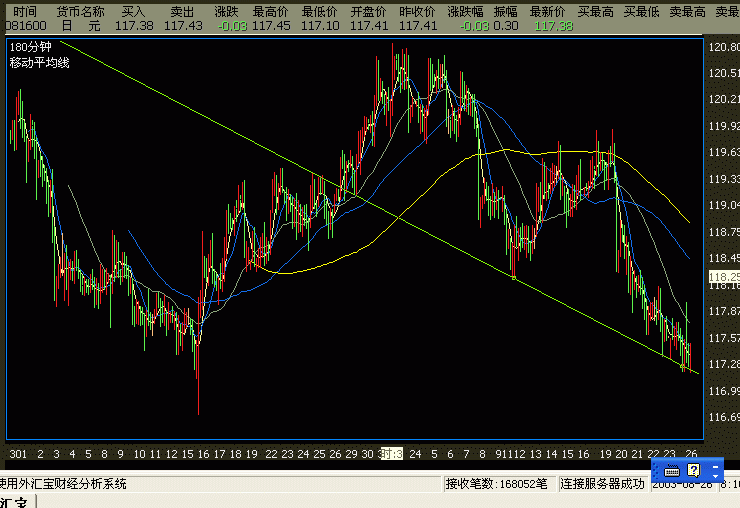Click the 301 date label on time axis
740x508 pixels.
18,454
